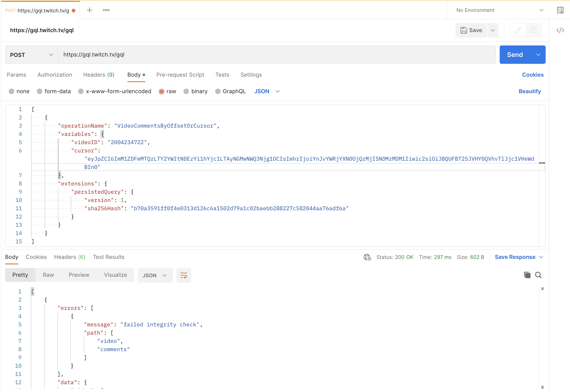Screen dimensions: 570x392
Task: Click the Beautify link
Action: point(529,91)
